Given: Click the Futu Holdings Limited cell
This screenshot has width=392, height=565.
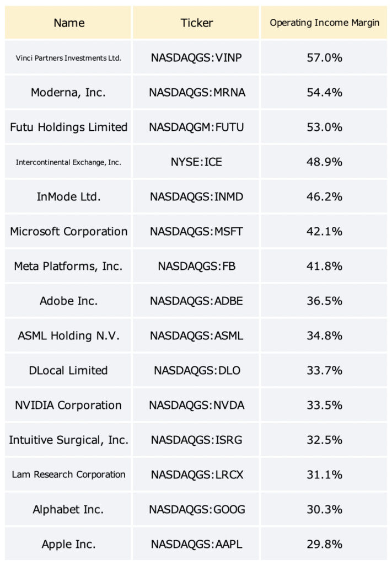Looking at the screenshot, I should (x=68, y=127).
